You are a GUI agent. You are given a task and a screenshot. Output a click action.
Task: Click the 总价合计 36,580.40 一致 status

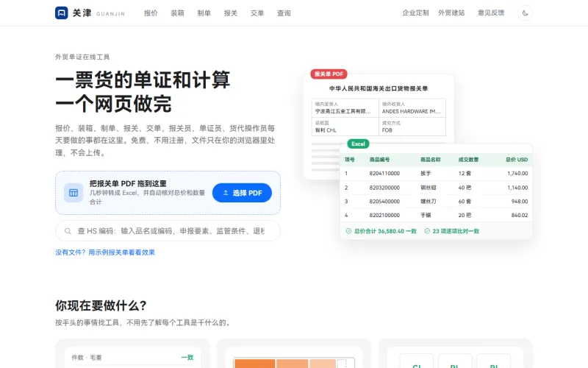381,231
